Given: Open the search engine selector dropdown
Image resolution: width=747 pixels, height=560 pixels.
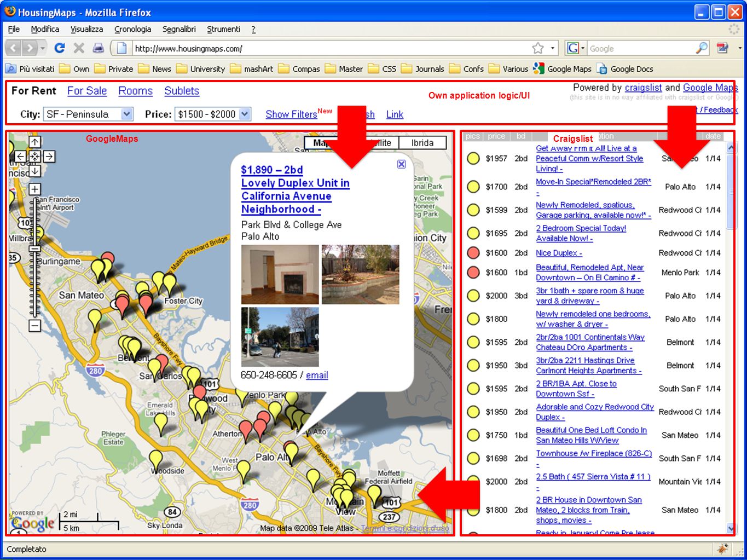Looking at the screenshot, I should pyautogui.click(x=576, y=48).
